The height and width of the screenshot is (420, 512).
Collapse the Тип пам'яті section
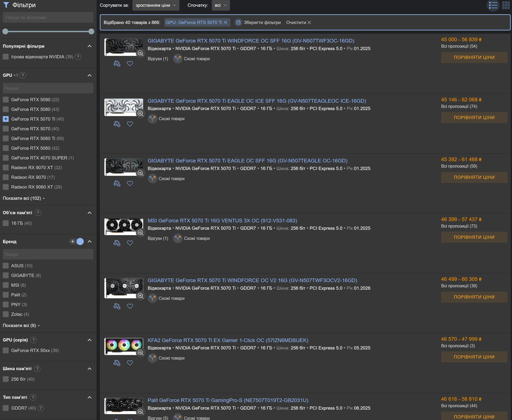pos(90,398)
